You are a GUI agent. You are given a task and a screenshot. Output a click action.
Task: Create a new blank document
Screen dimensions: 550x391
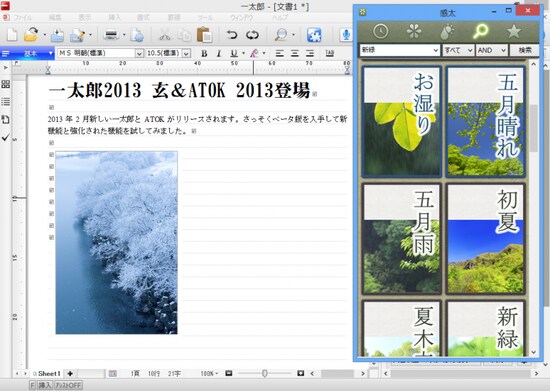12,34
